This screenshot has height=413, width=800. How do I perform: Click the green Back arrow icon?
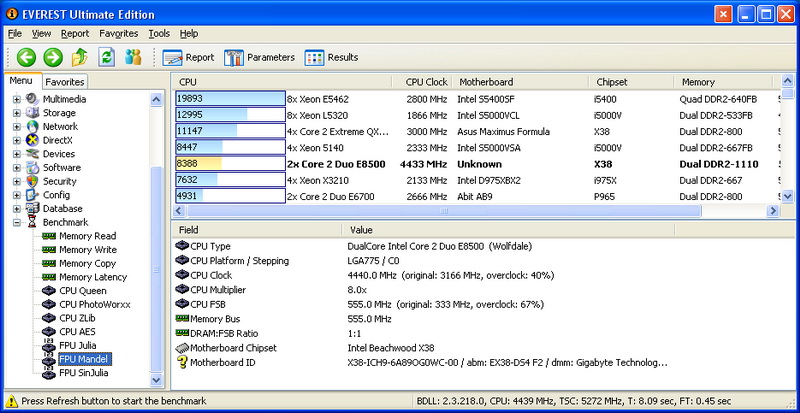27,58
